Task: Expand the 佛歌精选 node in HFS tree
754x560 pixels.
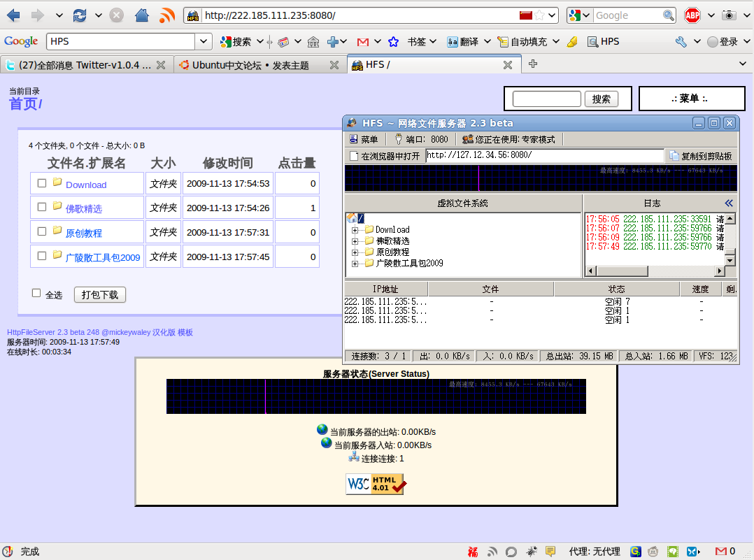Action: (x=355, y=240)
